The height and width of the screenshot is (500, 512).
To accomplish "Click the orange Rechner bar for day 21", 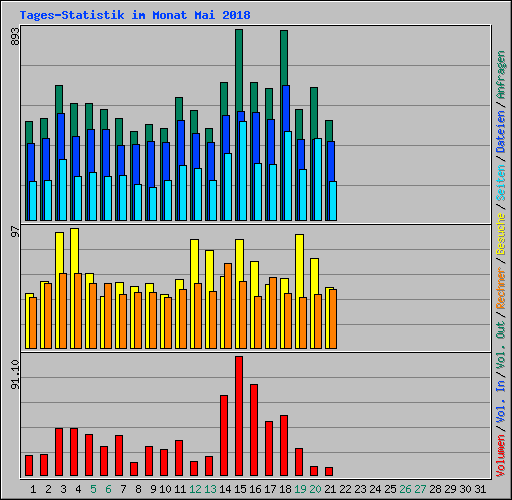I will pos(333,319).
